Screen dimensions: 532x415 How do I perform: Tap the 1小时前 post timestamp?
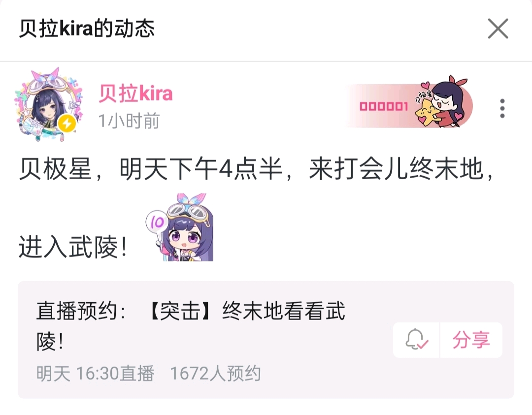point(129,121)
